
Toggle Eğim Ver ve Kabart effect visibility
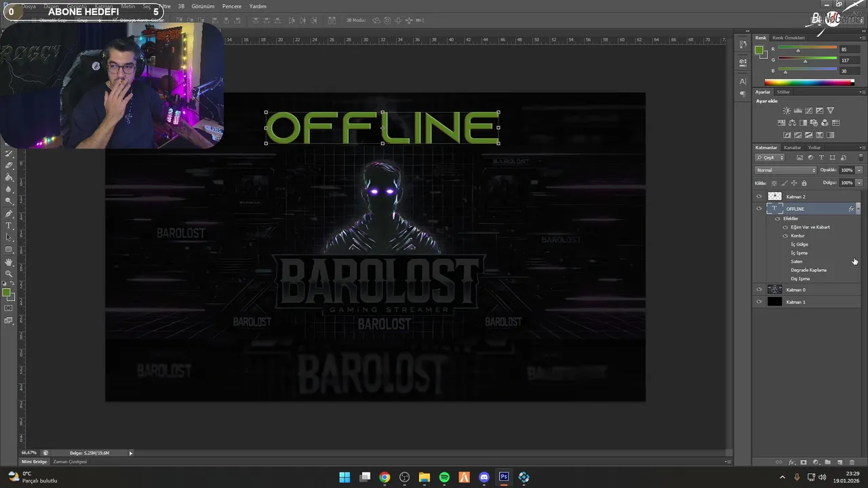tap(785, 227)
